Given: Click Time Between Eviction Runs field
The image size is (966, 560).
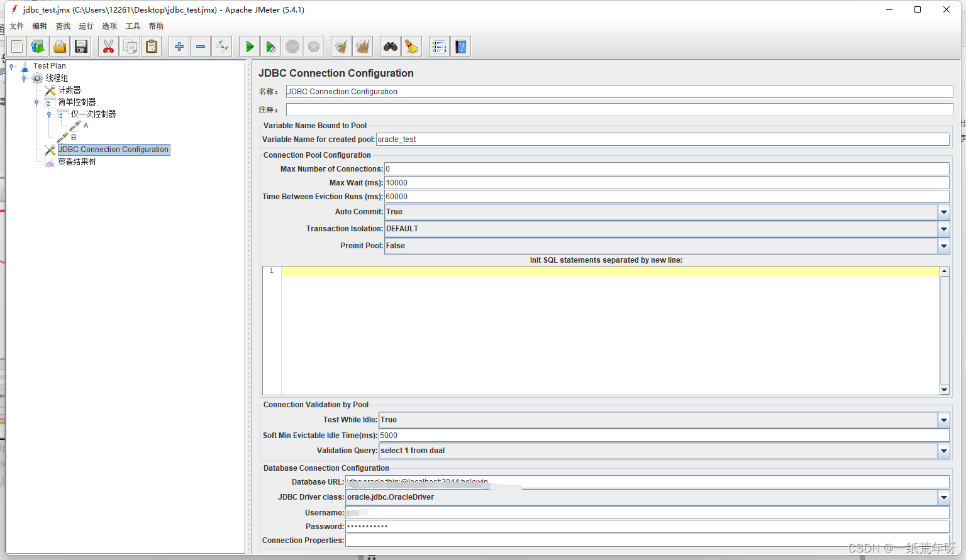Looking at the screenshot, I should click(x=667, y=197).
